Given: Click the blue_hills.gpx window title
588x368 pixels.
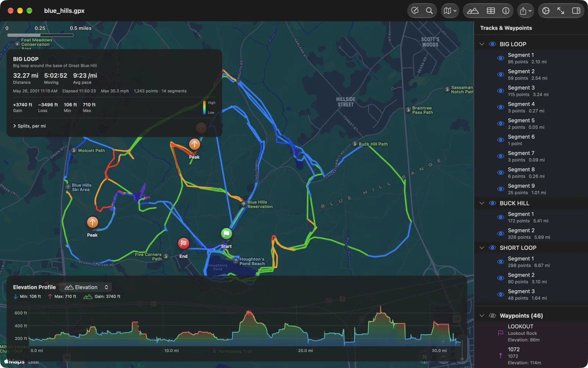Looking at the screenshot, I should click(64, 11).
